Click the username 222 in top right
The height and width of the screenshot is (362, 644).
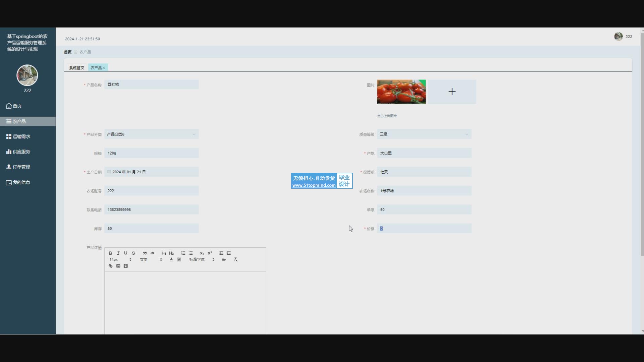[629, 37]
